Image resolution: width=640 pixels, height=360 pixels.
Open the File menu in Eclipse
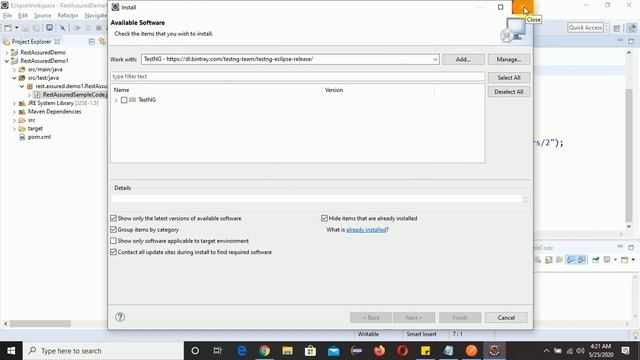pyautogui.click(x=7, y=16)
